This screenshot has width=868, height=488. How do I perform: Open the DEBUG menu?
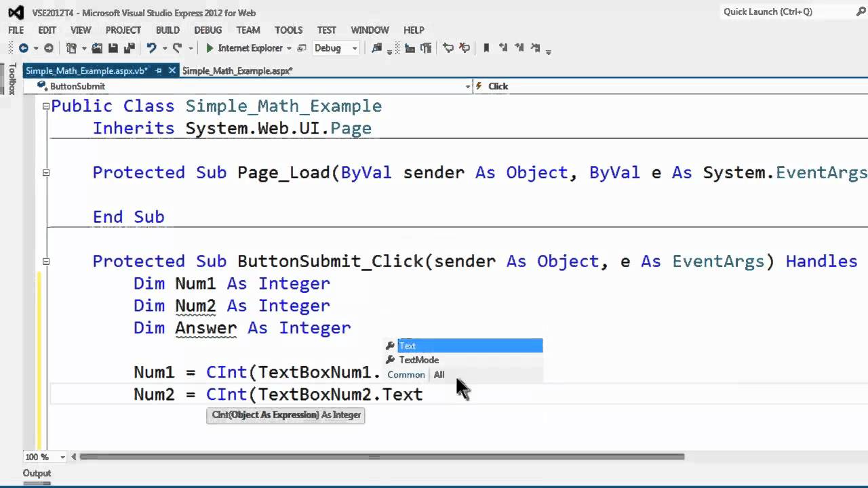point(208,30)
